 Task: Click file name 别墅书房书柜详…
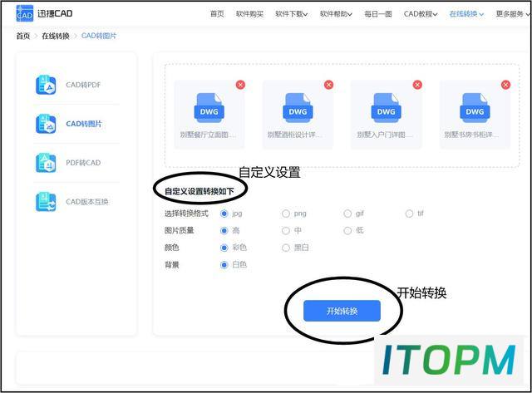coord(472,135)
